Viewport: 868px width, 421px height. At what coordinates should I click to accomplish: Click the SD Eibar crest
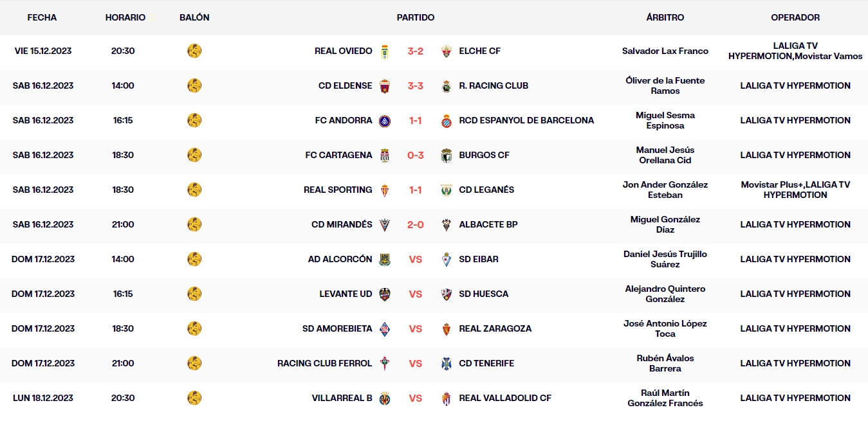click(x=445, y=259)
